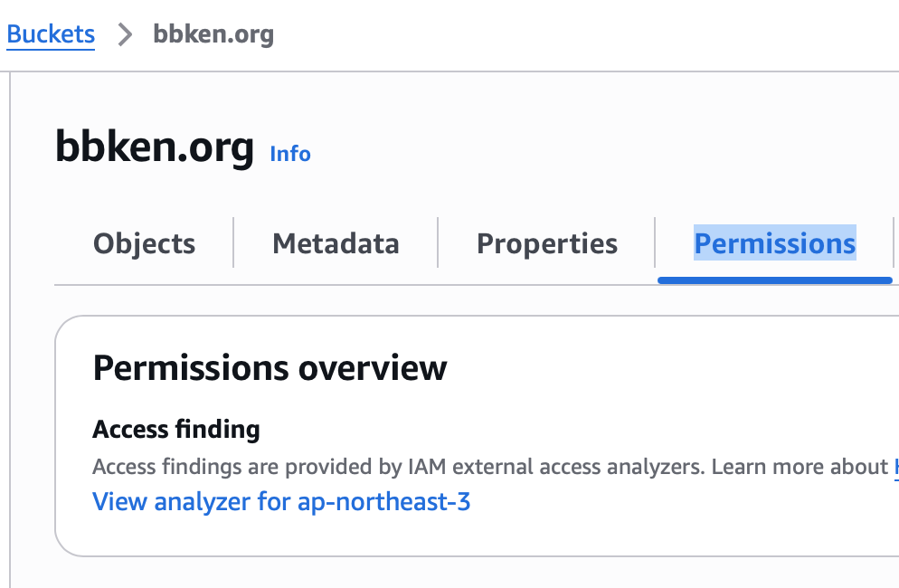
Task: Open the Info link beside bucket name
Action: pyautogui.click(x=290, y=154)
